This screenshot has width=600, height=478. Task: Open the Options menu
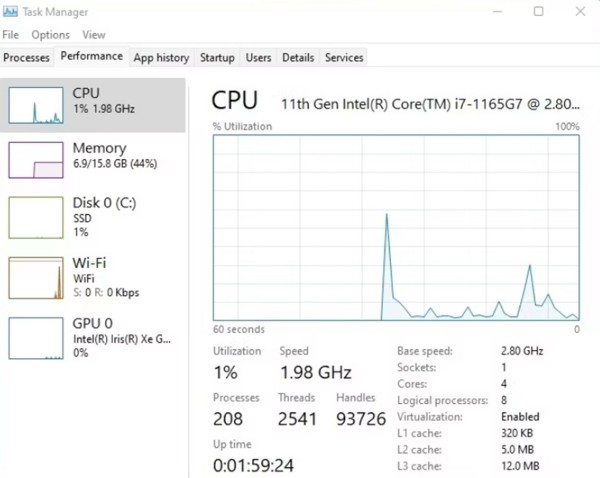point(50,35)
